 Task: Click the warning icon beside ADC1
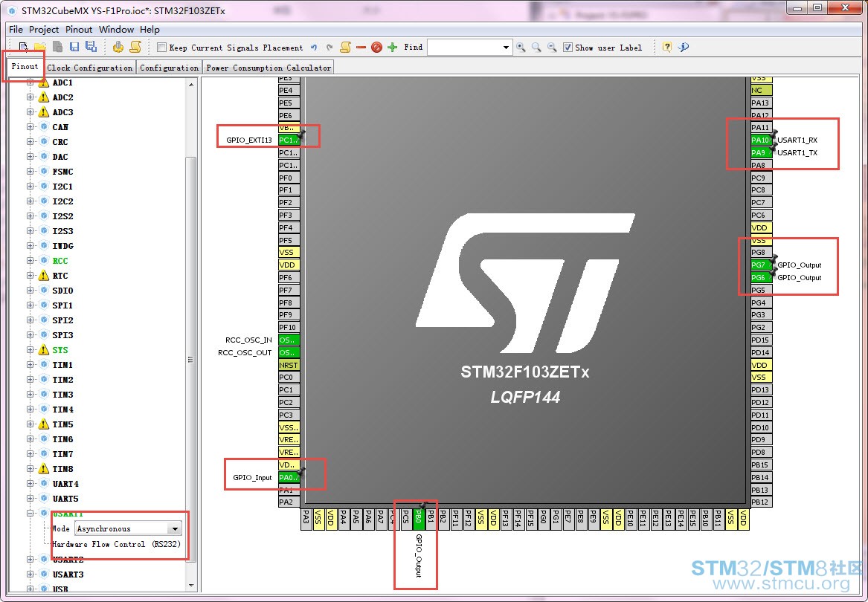coord(44,82)
